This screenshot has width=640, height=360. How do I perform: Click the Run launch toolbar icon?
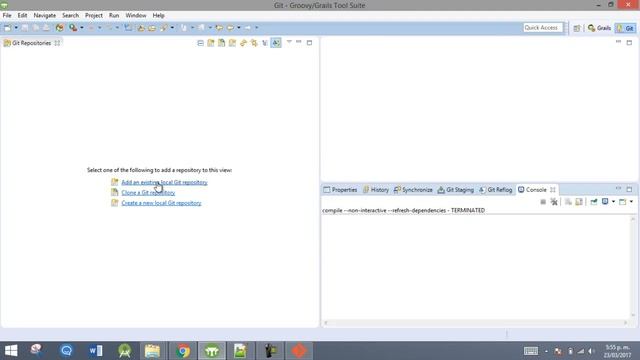73,28
